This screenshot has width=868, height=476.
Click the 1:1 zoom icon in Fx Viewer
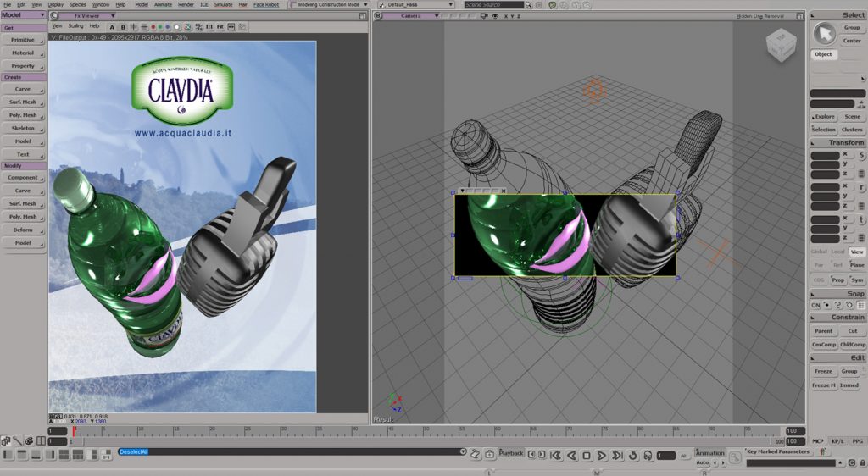coord(209,26)
